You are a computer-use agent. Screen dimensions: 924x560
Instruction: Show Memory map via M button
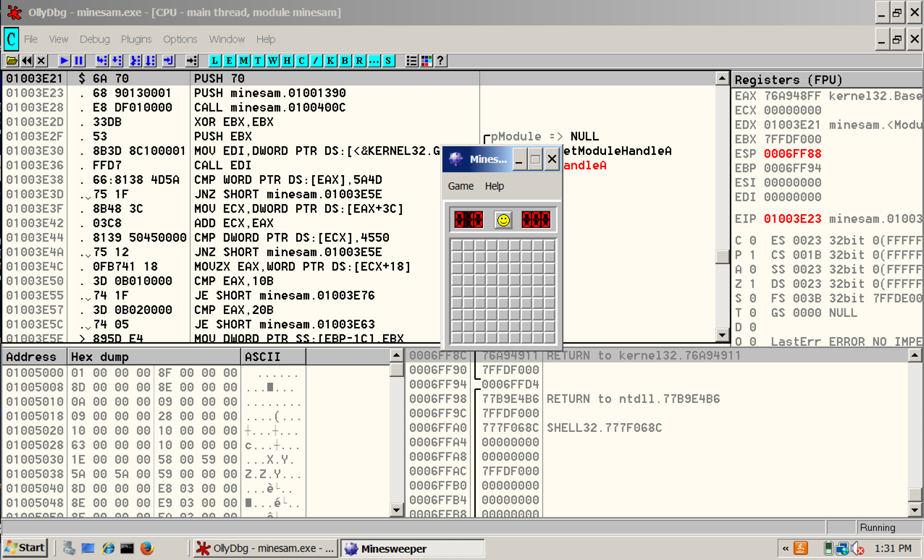pyautogui.click(x=244, y=61)
